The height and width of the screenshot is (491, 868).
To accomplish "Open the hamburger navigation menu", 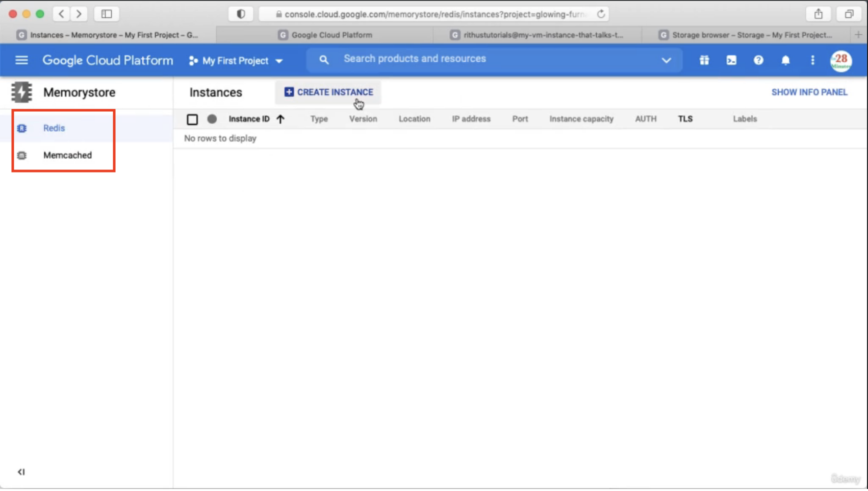I will tap(21, 60).
